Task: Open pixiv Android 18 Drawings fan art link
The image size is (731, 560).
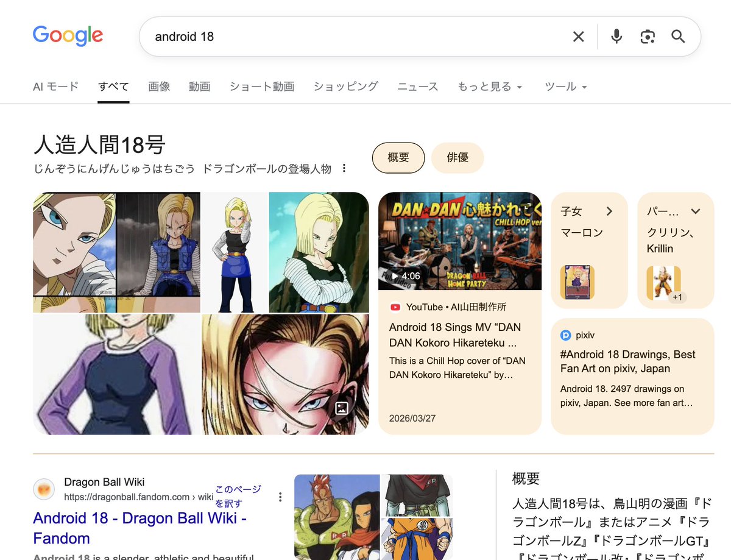Action: click(x=628, y=361)
